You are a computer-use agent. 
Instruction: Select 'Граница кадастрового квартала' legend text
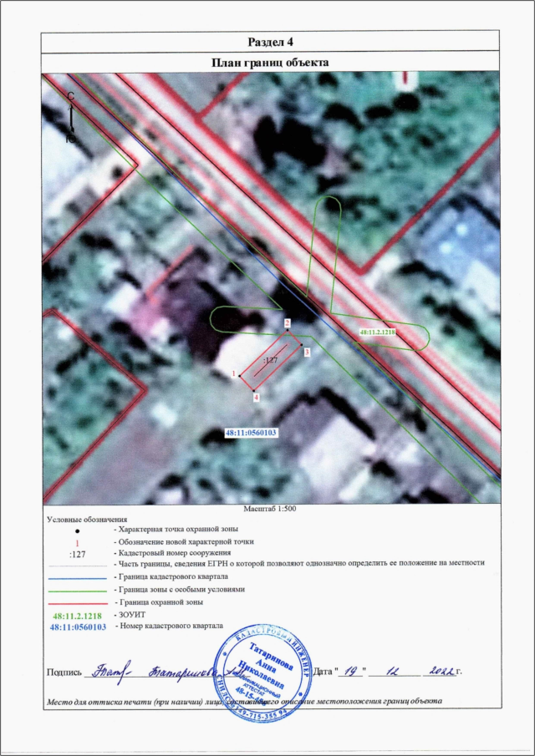point(173,576)
